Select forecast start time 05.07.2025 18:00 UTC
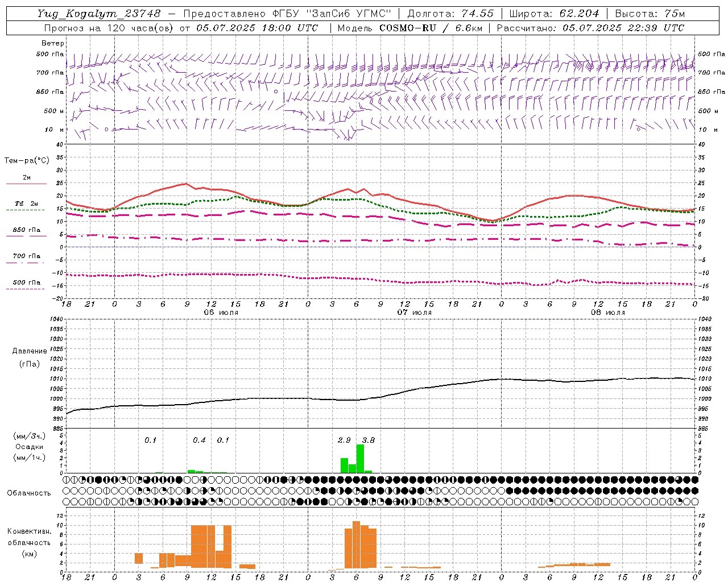The image size is (728, 582). tap(257, 28)
